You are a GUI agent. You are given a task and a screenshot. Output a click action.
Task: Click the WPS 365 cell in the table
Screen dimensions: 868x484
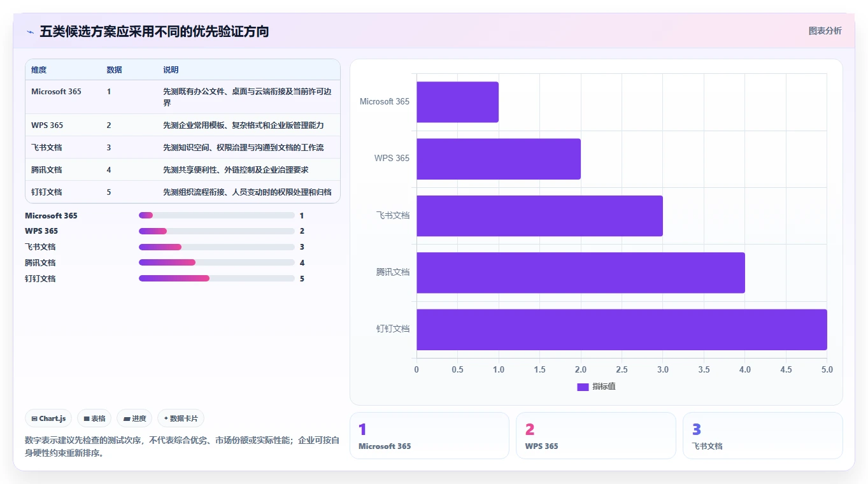[47, 125]
